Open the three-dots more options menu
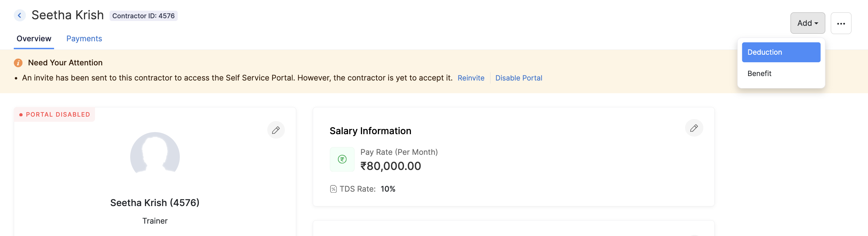The height and width of the screenshot is (236, 868). (x=841, y=23)
